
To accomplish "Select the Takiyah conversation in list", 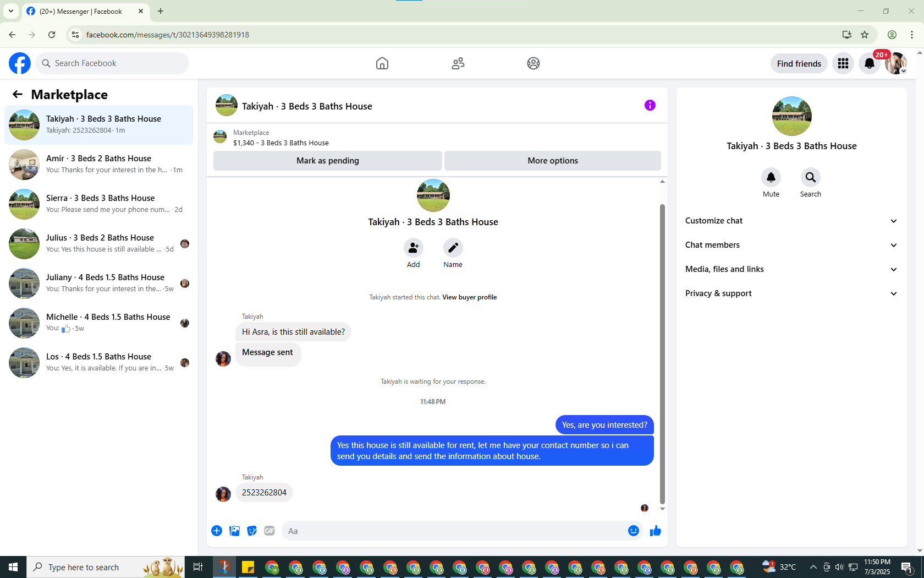I will (x=99, y=125).
